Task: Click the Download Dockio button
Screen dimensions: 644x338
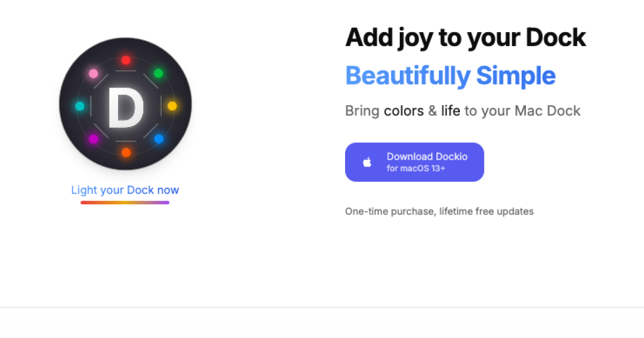Action: coord(414,161)
